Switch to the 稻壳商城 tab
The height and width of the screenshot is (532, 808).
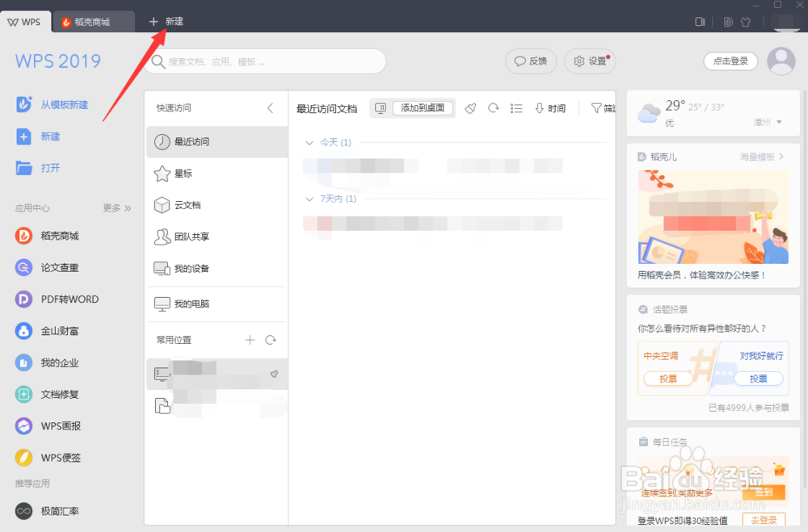[x=94, y=22]
